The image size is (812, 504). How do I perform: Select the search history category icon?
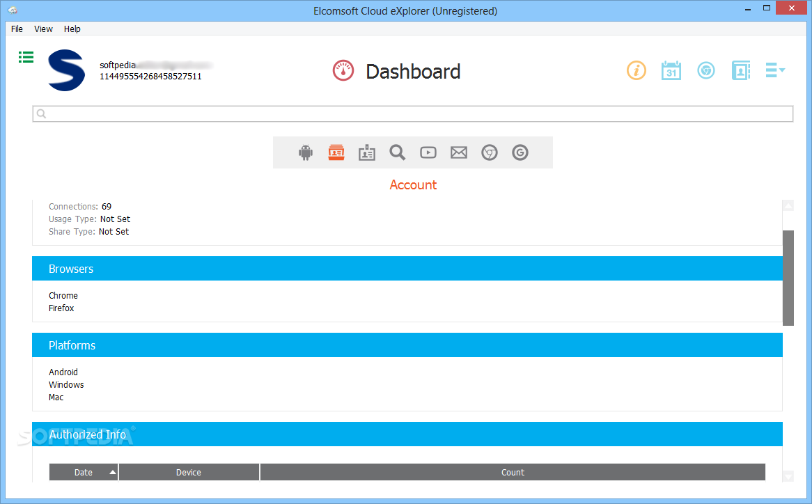[397, 152]
